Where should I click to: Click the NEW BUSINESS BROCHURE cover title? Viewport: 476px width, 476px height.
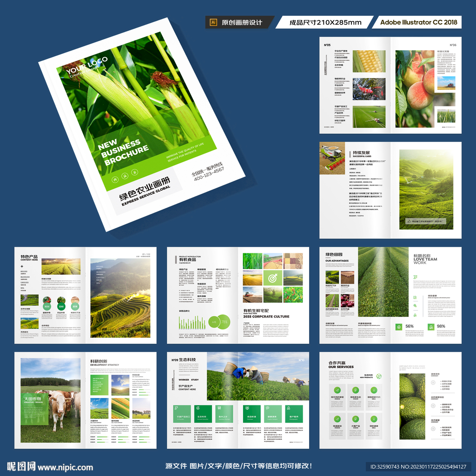(123, 152)
